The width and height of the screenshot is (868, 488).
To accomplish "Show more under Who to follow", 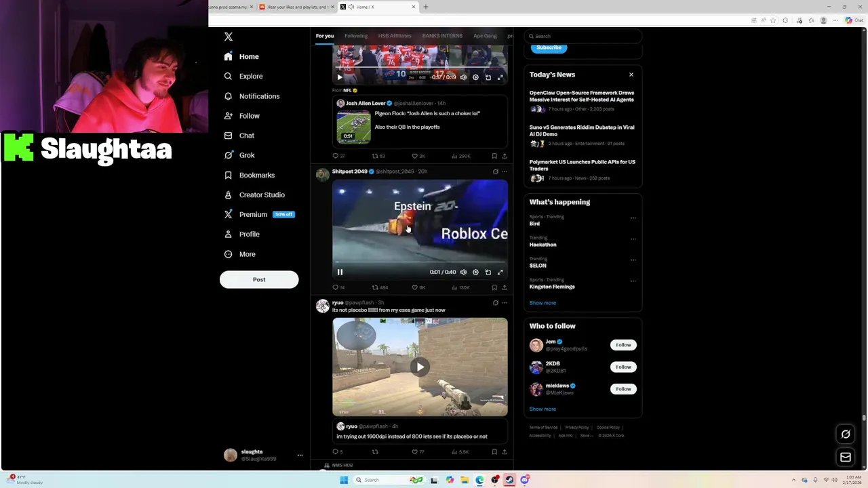I will (542, 409).
